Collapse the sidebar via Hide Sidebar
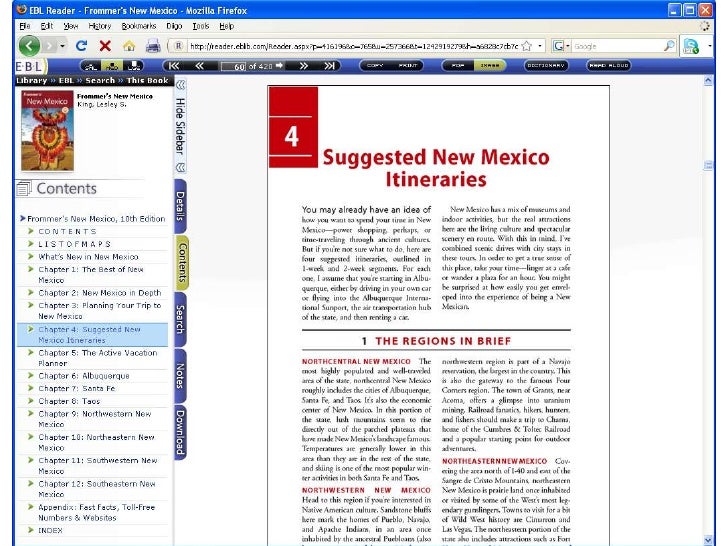Viewport: 728px width, 546px height. (180, 126)
